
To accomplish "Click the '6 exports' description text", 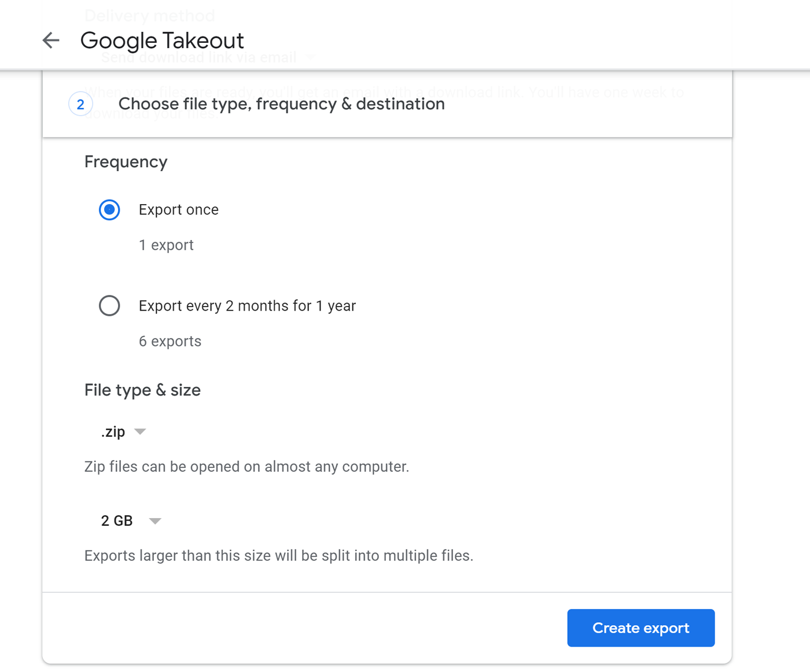I will point(170,341).
